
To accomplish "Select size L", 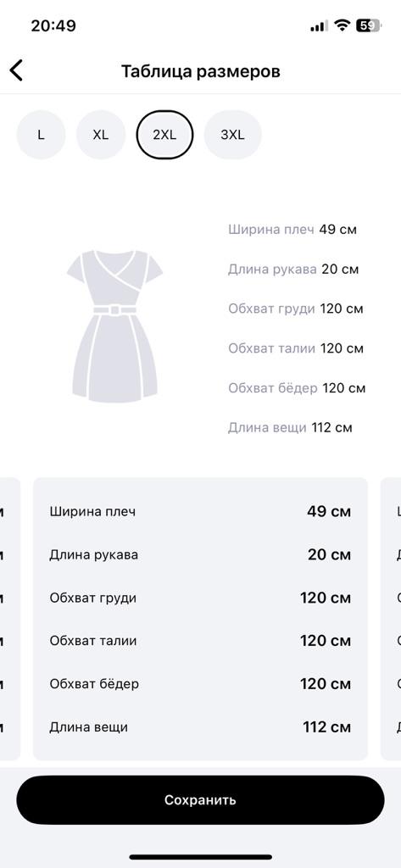I will 41,135.
